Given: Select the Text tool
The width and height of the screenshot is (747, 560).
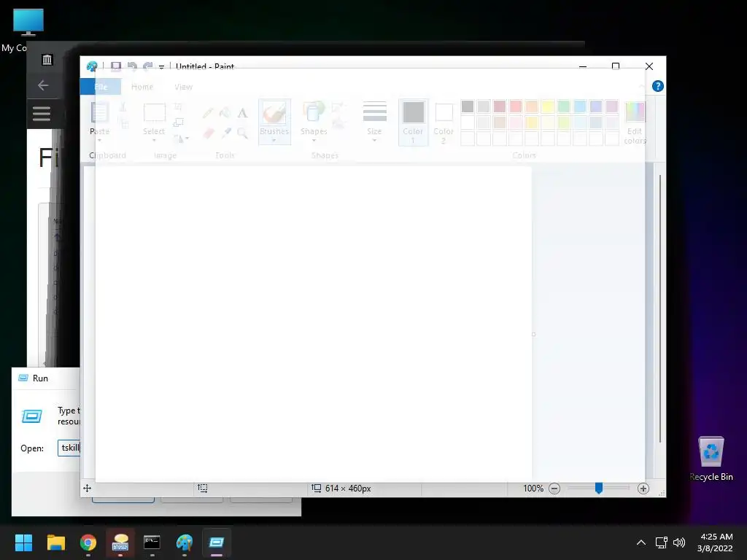Looking at the screenshot, I should 242,113.
